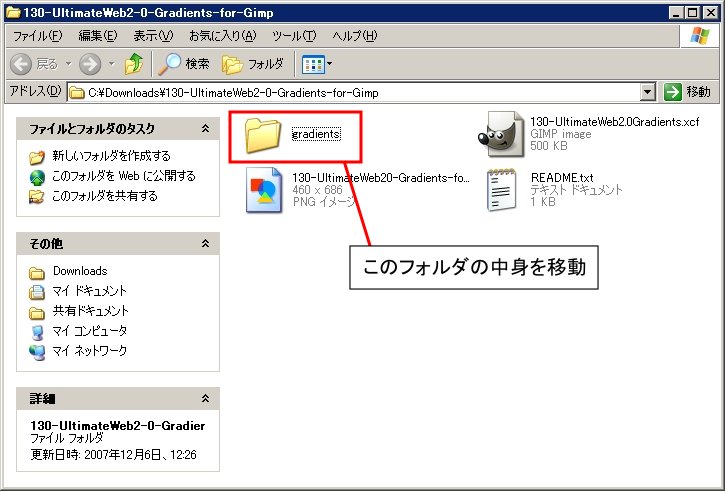Screen dimensions: 725x491
Task: Open the ツール(T) menu
Action: 294,36
